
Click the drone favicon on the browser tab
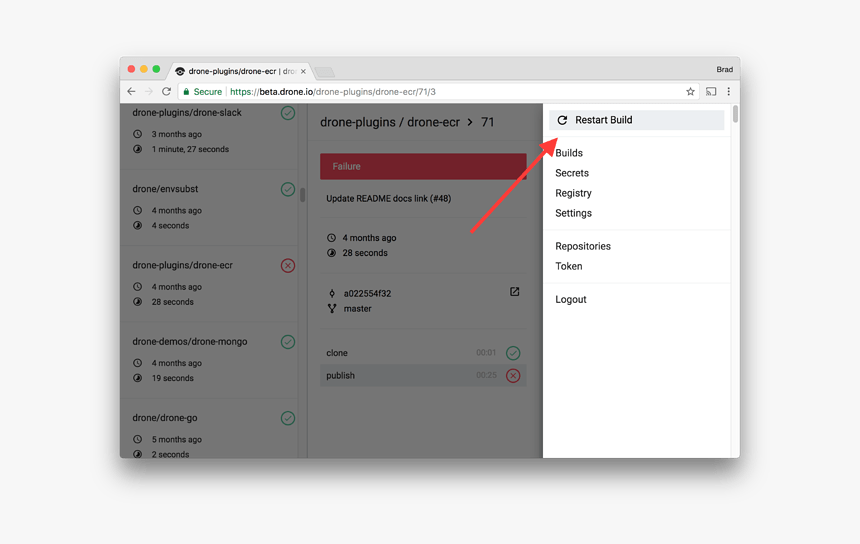(x=180, y=71)
